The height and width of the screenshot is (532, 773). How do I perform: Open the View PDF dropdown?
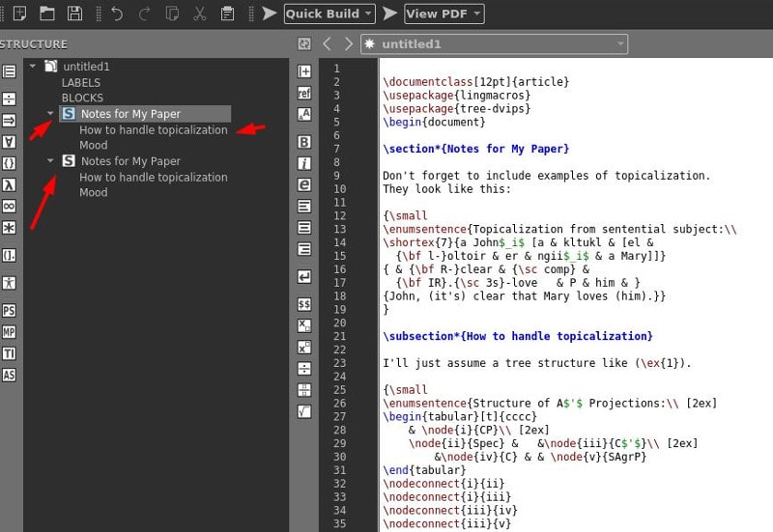click(477, 14)
